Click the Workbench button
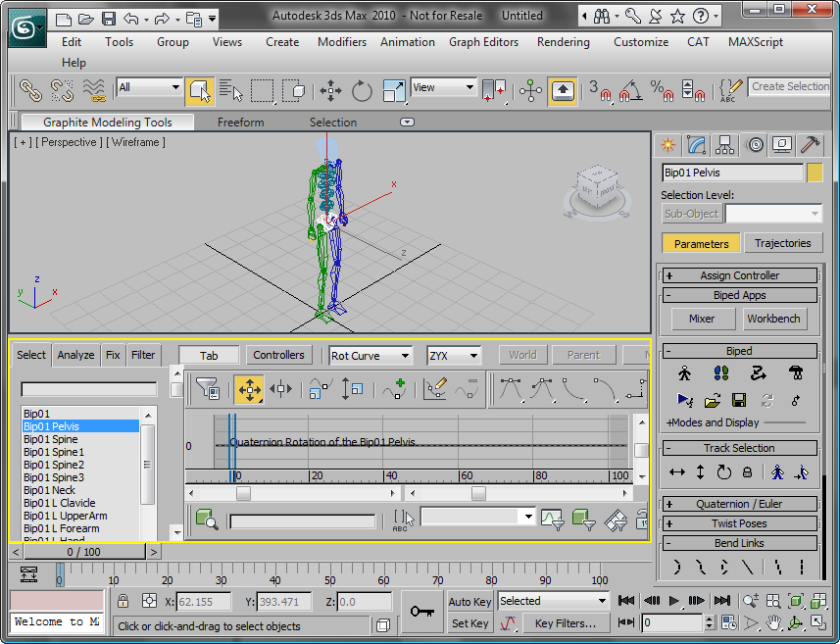 pyautogui.click(x=773, y=319)
